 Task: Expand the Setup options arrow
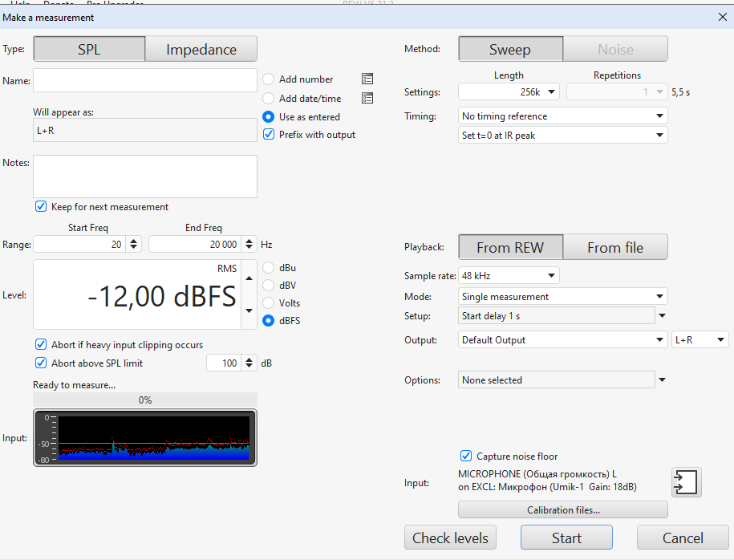[662, 316]
